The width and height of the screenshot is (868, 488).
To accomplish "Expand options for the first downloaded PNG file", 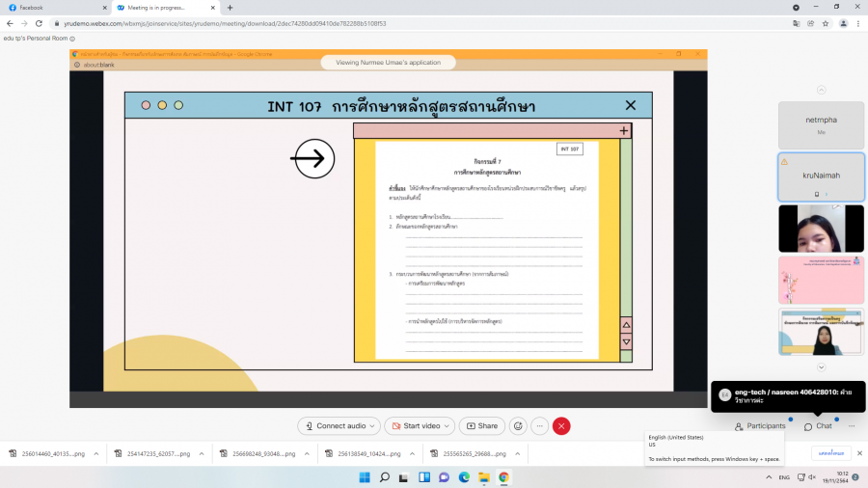I will (95, 452).
